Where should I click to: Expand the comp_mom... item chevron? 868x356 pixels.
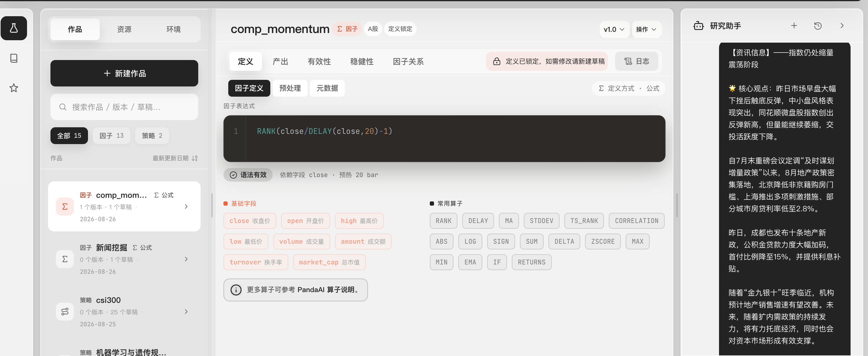click(186, 207)
